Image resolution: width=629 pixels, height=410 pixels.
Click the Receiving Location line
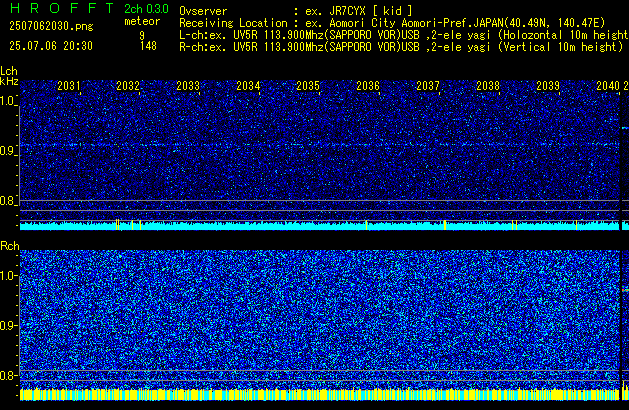pos(392,23)
